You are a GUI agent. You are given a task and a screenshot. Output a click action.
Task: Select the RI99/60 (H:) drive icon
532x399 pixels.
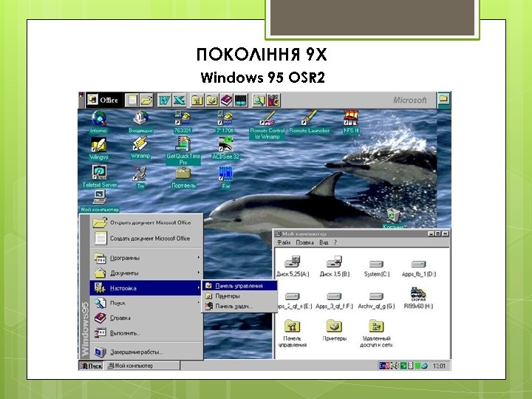(418, 299)
